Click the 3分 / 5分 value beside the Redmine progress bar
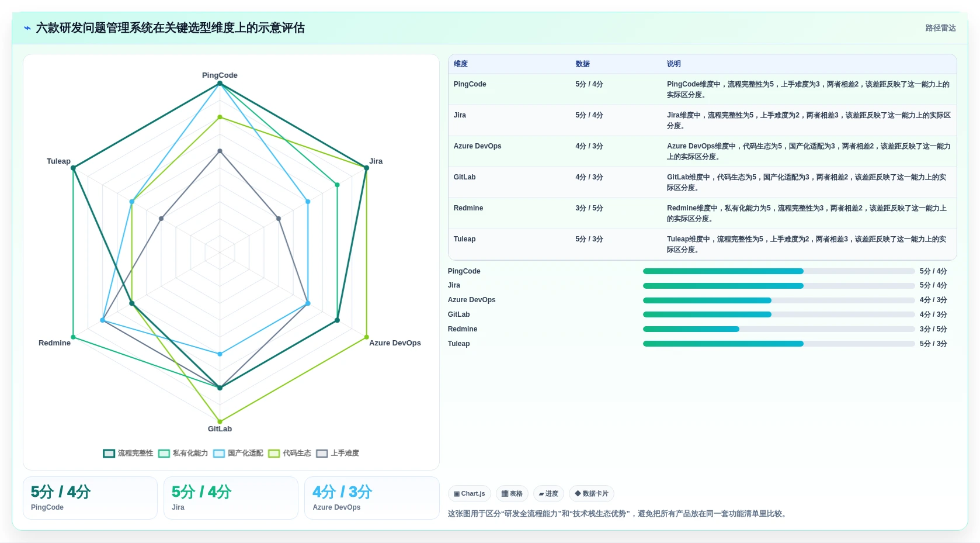Image resolution: width=980 pixels, height=543 pixels. (933, 329)
